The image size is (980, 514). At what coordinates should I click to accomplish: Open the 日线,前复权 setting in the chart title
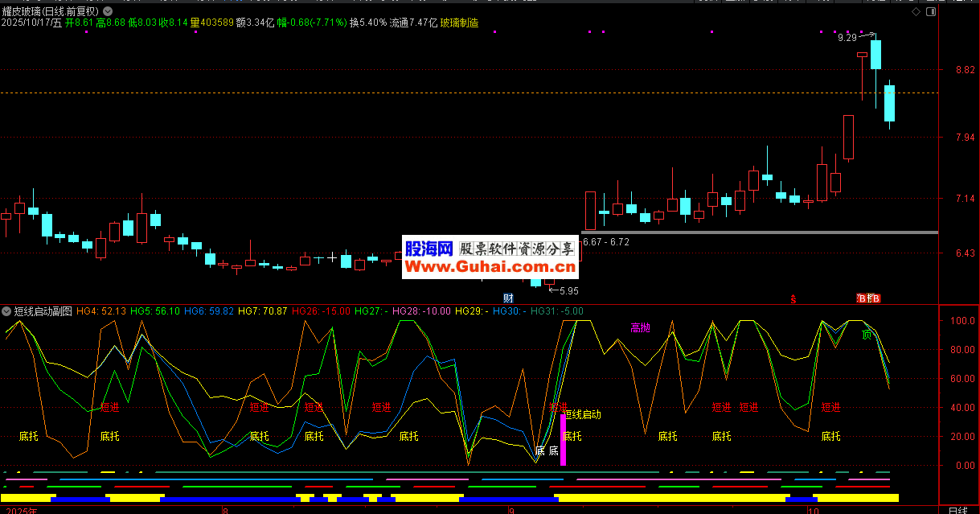click(x=73, y=12)
